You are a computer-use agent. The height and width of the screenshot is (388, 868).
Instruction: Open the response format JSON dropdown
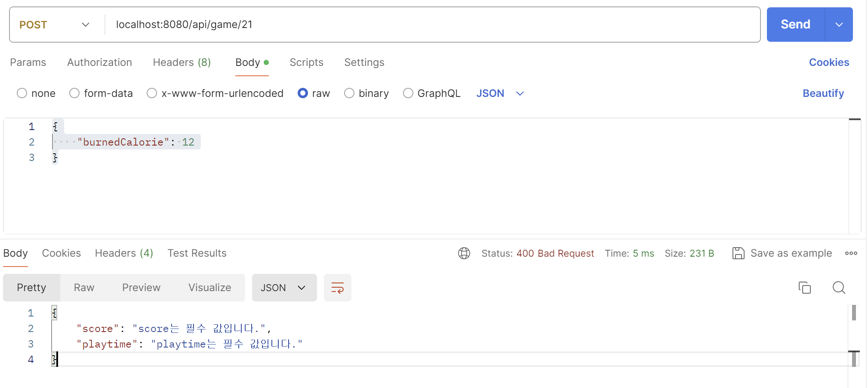click(284, 288)
